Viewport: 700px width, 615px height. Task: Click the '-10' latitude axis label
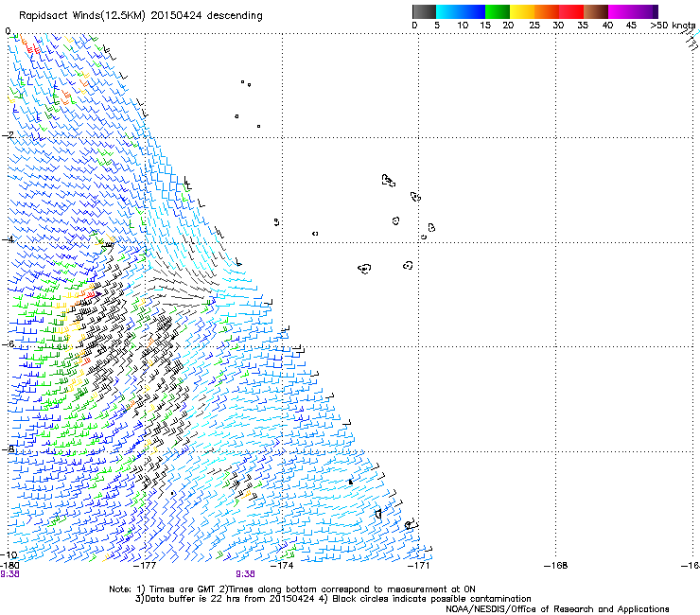point(9,554)
